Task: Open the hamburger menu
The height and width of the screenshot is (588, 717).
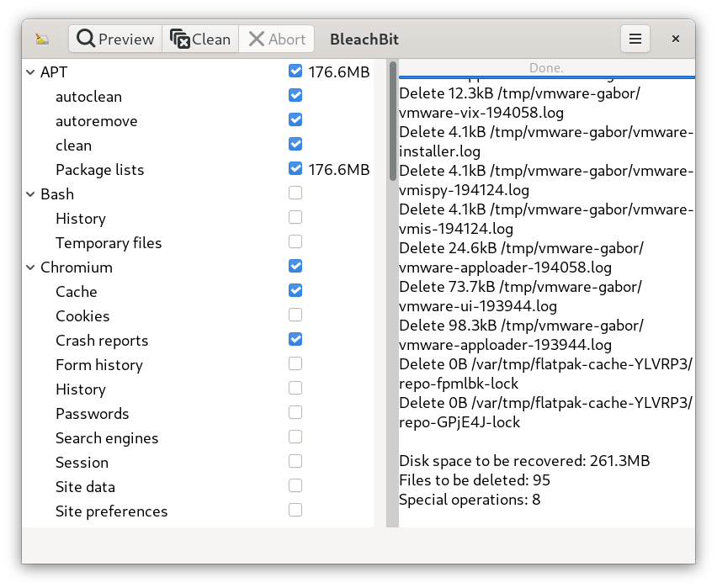Action: 635,39
